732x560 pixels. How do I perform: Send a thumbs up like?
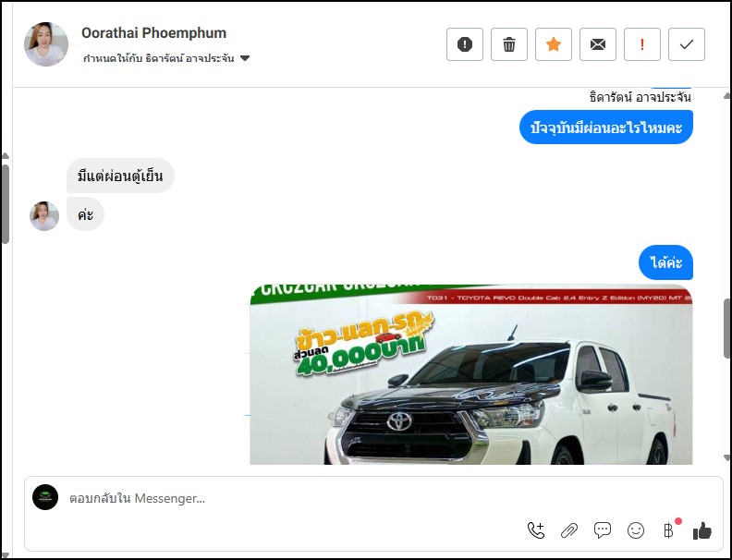tap(702, 530)
